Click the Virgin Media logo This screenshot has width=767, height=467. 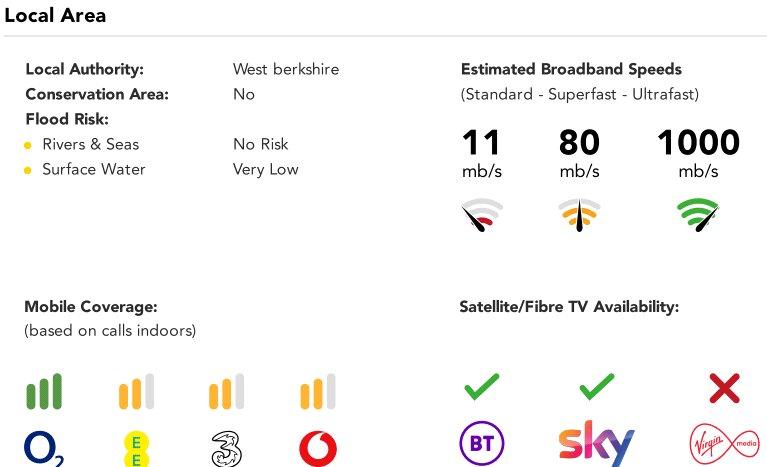click(x=724, y=444)
